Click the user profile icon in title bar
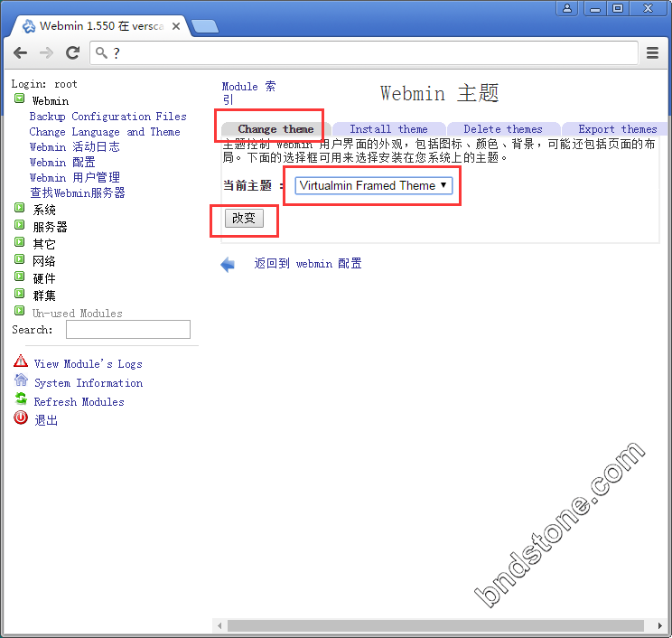 pos(567,8)
